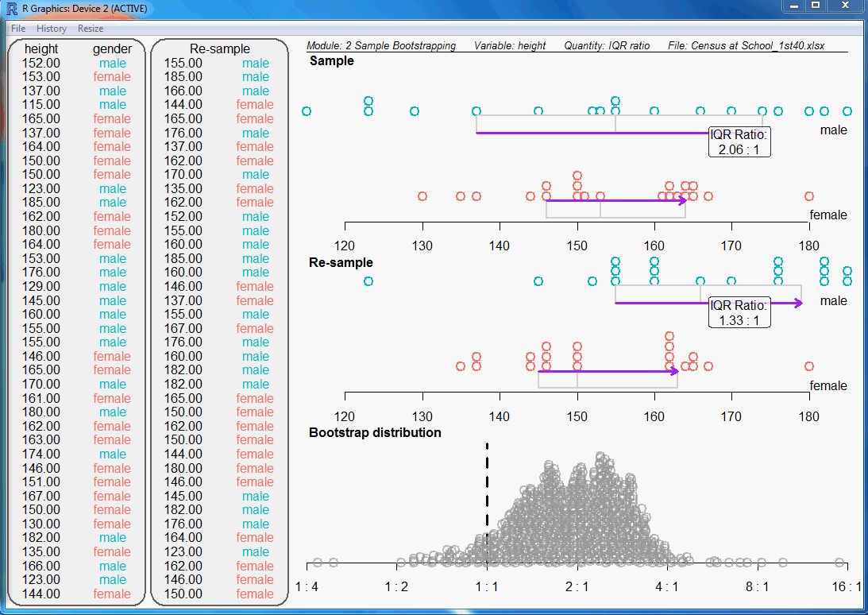This screenshot has width=868, height=615.
Task: Click the Sample IQR Ratio 2.06 : 1 box
Action: (739, 141)
